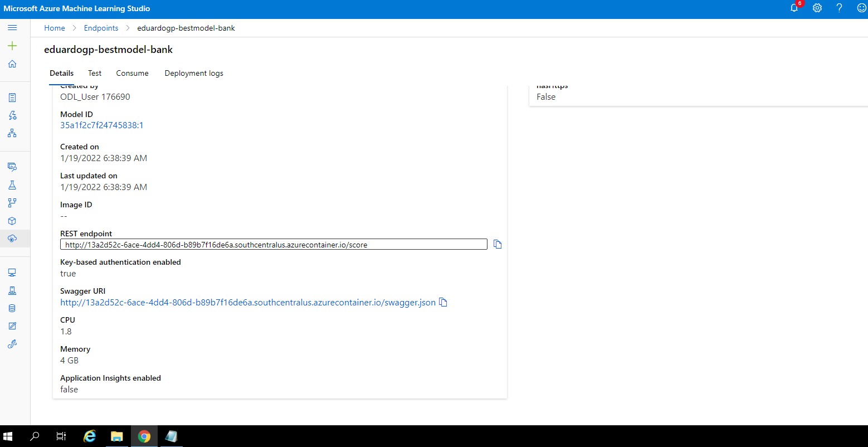This screenshot has height=447, width=868.
Task: Click the 'REST endpoint' label
Action: 86,234
